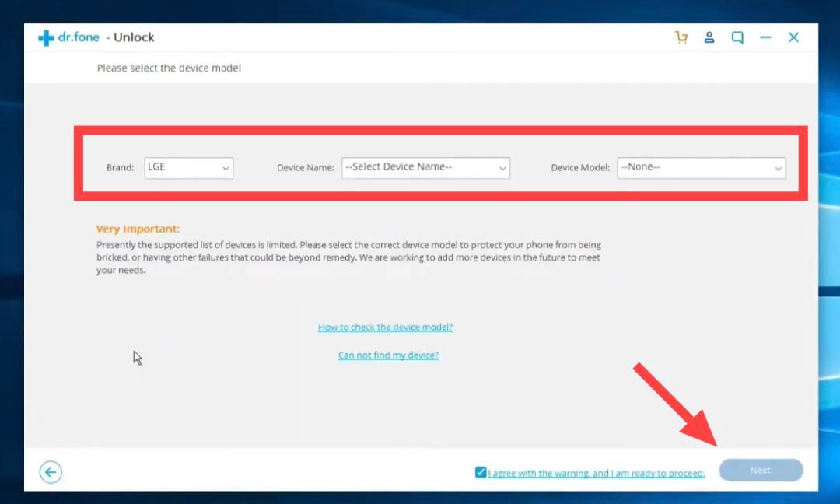
Task: Open 'Can not find my device?' link
Action: click(x=388, y=355)
